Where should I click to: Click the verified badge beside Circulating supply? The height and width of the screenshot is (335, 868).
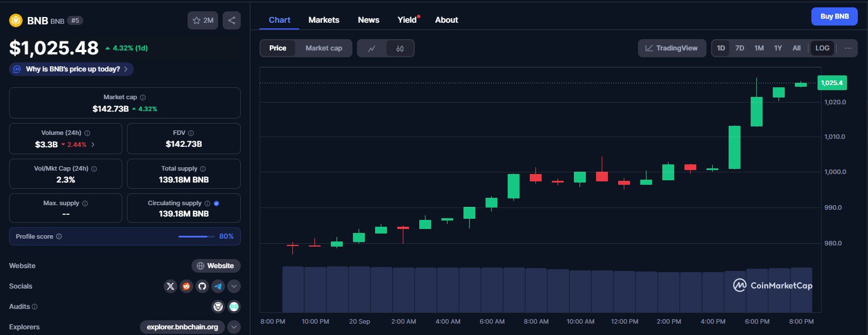click(216, 203)
